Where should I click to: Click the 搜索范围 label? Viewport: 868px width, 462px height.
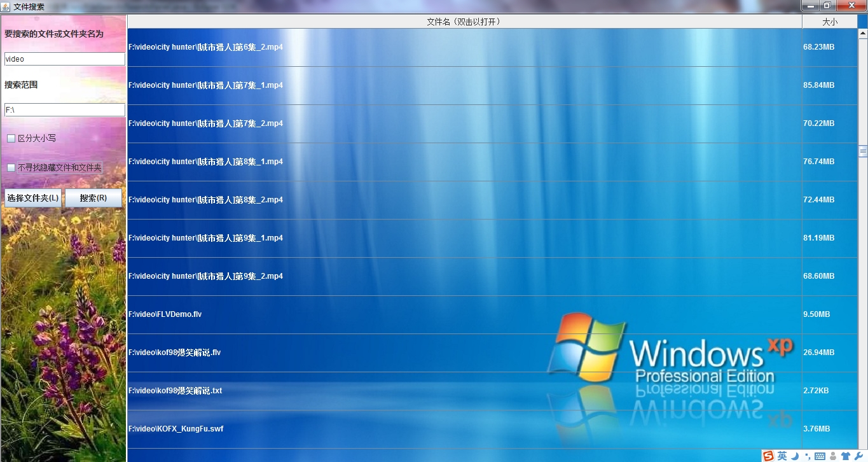(x=21, y=85)
